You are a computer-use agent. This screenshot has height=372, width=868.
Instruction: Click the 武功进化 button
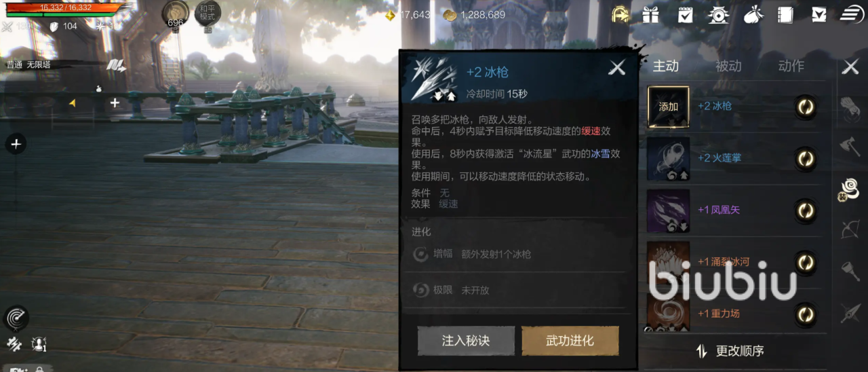pos(570,341)
